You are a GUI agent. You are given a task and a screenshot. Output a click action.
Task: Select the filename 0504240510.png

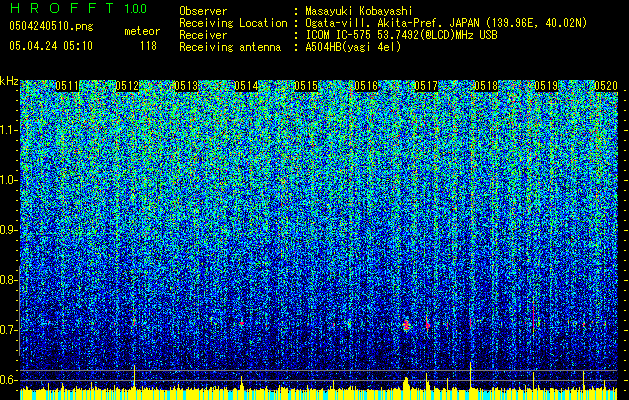click(51, 27)
